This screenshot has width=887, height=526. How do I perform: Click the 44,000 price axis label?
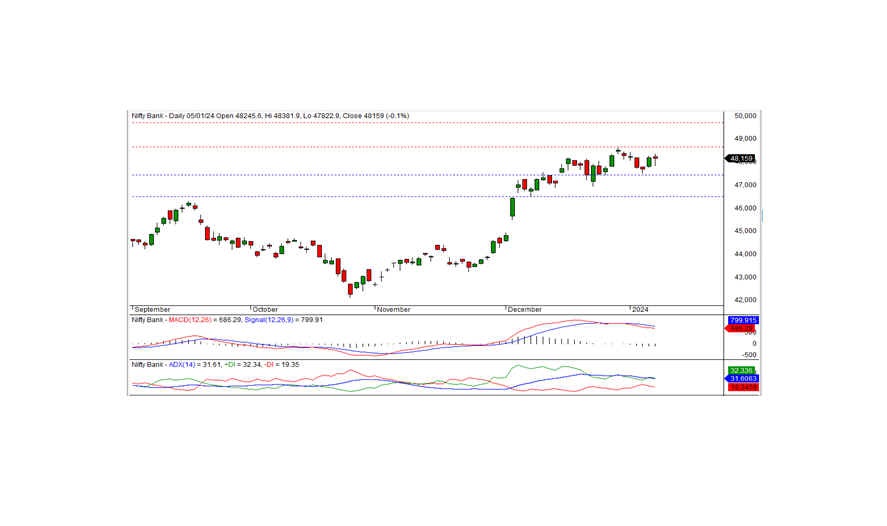[744, 254]
